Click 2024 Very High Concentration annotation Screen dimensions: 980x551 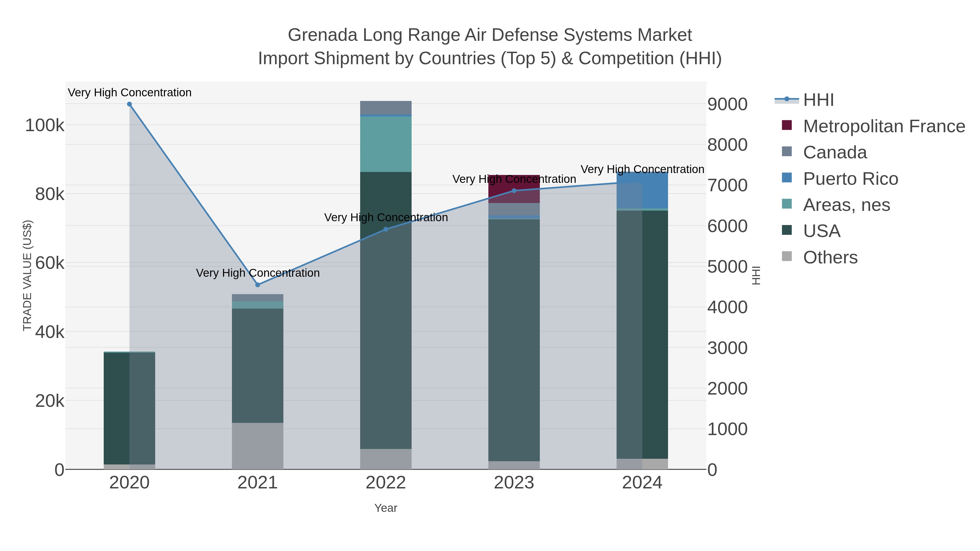[x=642, y=169]
